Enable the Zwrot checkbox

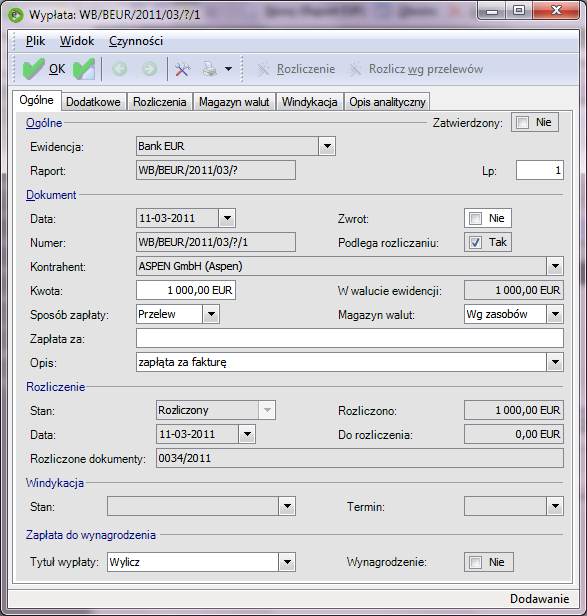[475, 218]
